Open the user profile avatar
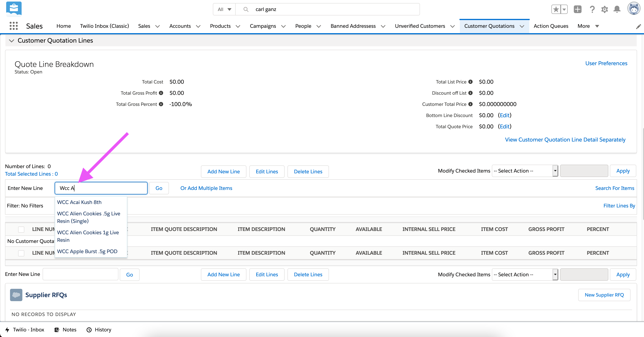Viewport: 644px width, 337px height. coord(634,9)
